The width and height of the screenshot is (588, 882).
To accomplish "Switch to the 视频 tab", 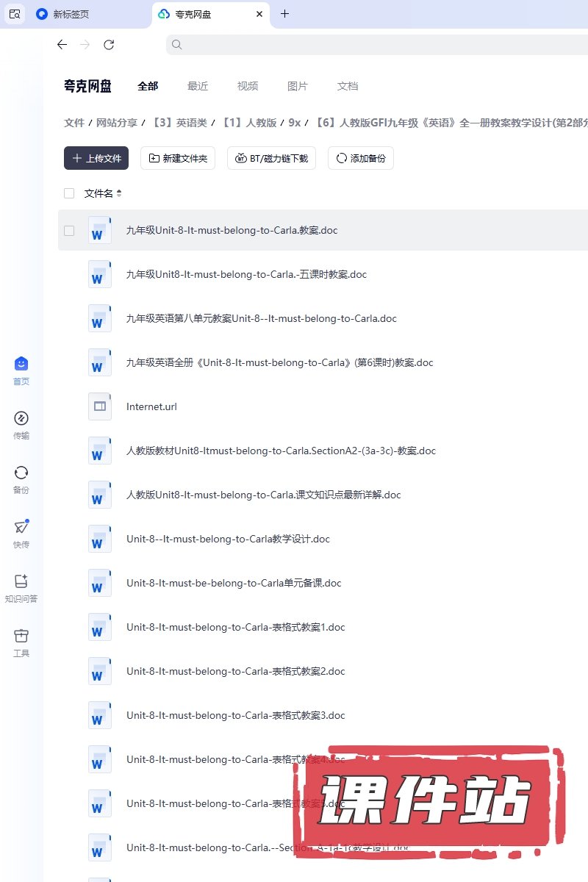I will (248, 86).
